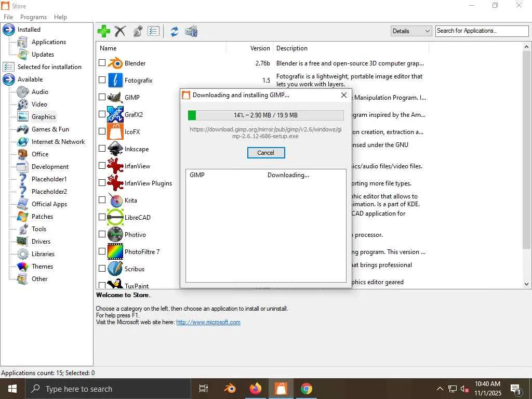This screenshot has width=532, height=399.
Task: Click the Inkscape app icon in list
Action: [x=115, y=149]
